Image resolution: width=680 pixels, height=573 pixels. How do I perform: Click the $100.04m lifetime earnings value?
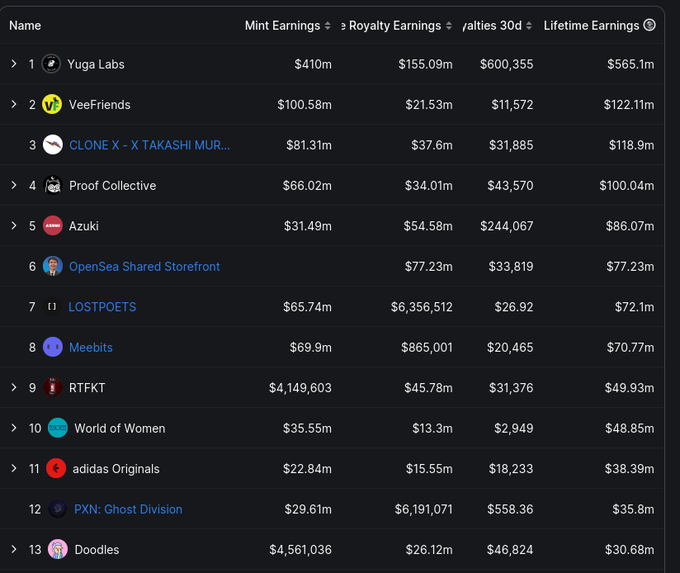click(x=627, y=186)
